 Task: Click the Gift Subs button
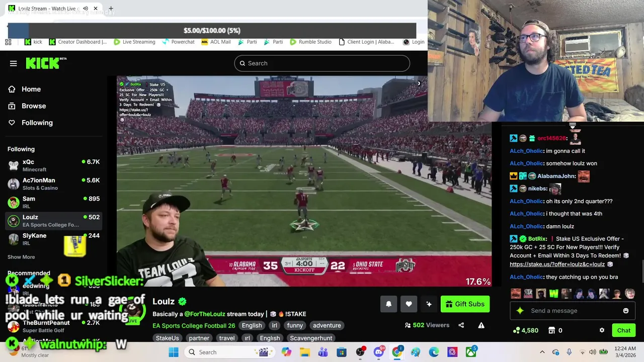465,304
